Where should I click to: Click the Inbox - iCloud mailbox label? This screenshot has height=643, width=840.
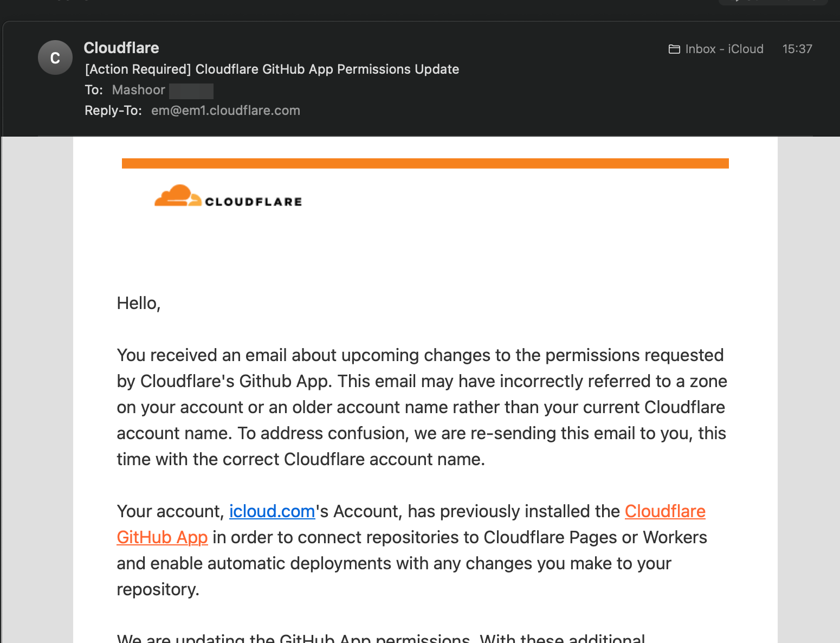tap(724, 49)
